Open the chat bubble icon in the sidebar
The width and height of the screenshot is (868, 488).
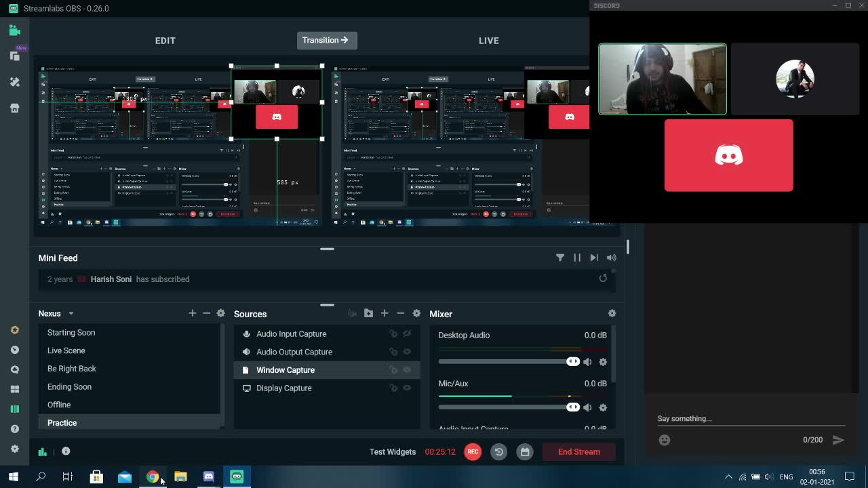tap(15, 369)
